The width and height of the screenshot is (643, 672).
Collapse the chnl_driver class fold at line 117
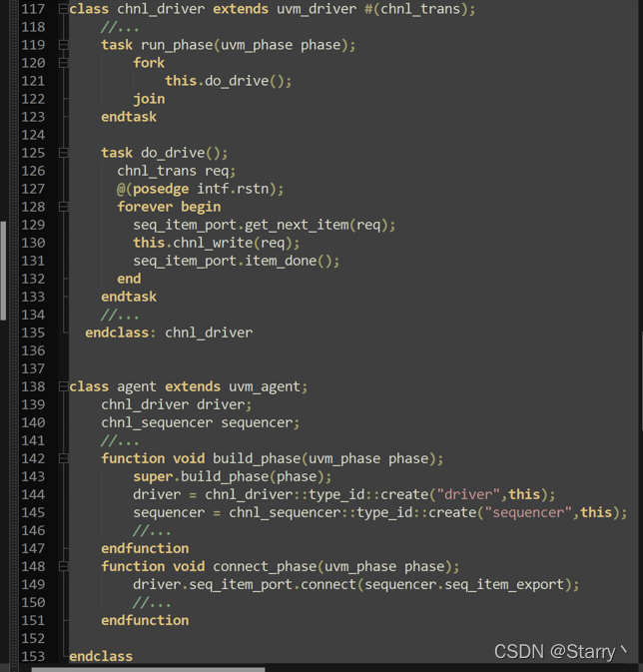tap(64, 9)
